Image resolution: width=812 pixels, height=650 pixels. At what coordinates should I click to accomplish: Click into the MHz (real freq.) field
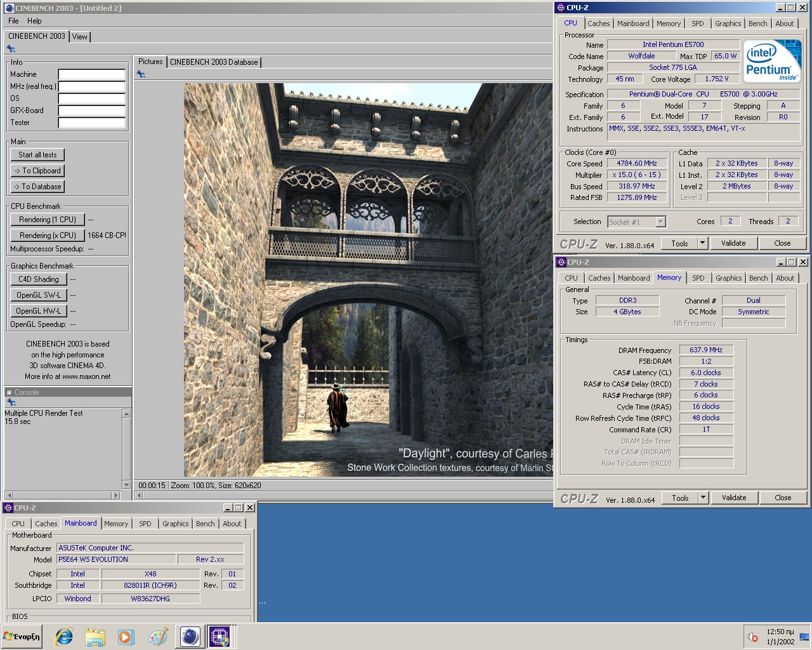click(91, 86)
